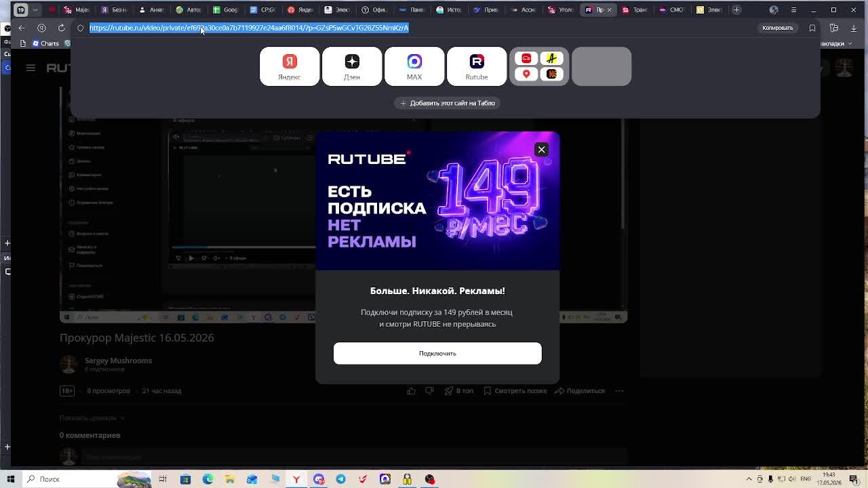Switch to the СМОТ browser tab
This screenshot has width=868, height=488.
click(672, 9)
